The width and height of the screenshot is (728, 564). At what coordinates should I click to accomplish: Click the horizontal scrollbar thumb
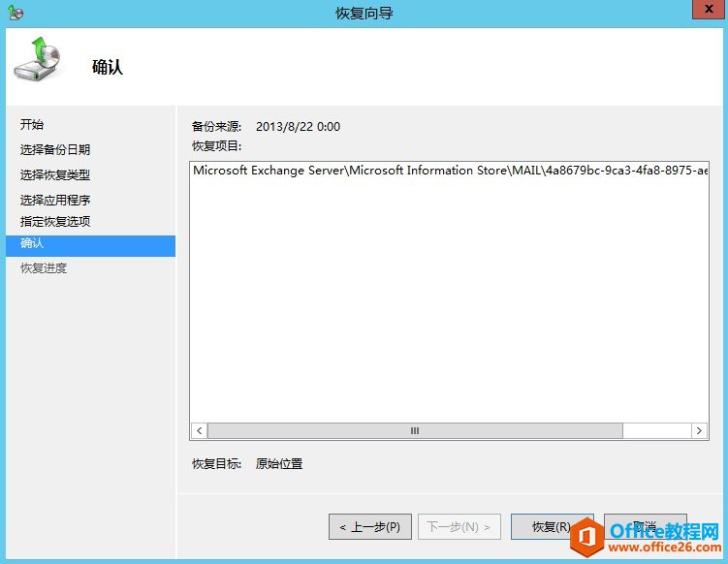pos(415,431)
